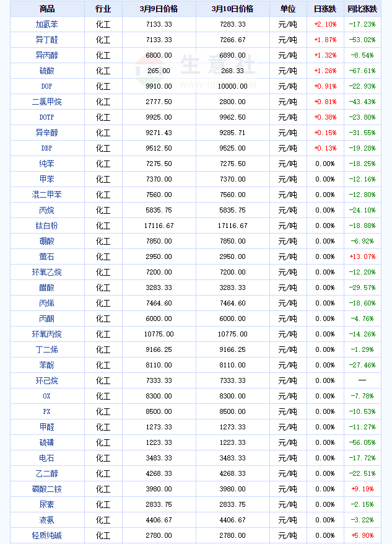This screenshot has height=544, width=392.
Task: Open the 电石 commodity link
Action: [x=47, y=458]
